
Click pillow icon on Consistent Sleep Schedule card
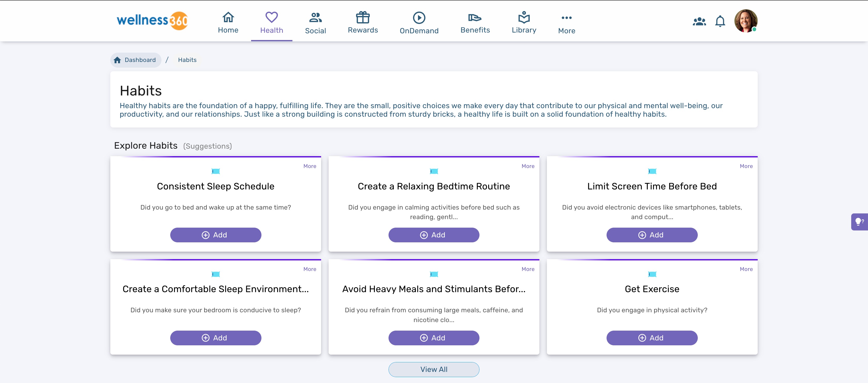(216, 171)
